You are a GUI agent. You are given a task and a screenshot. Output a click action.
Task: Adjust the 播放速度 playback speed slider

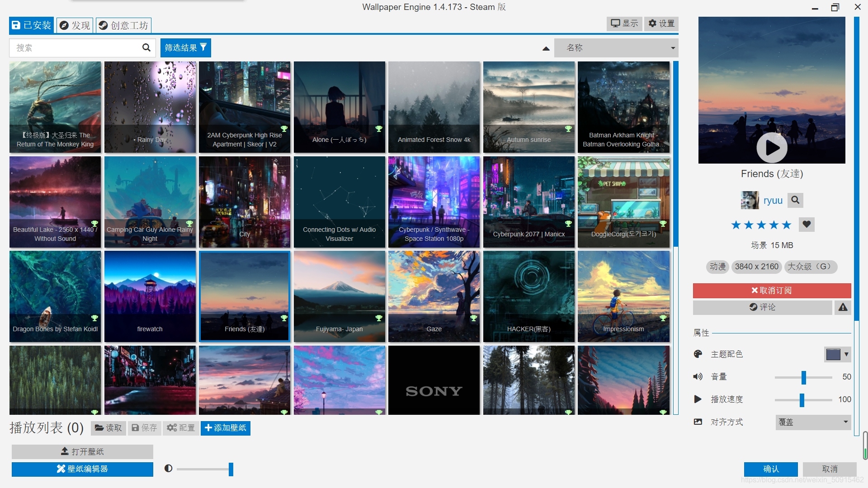[803, 400]
